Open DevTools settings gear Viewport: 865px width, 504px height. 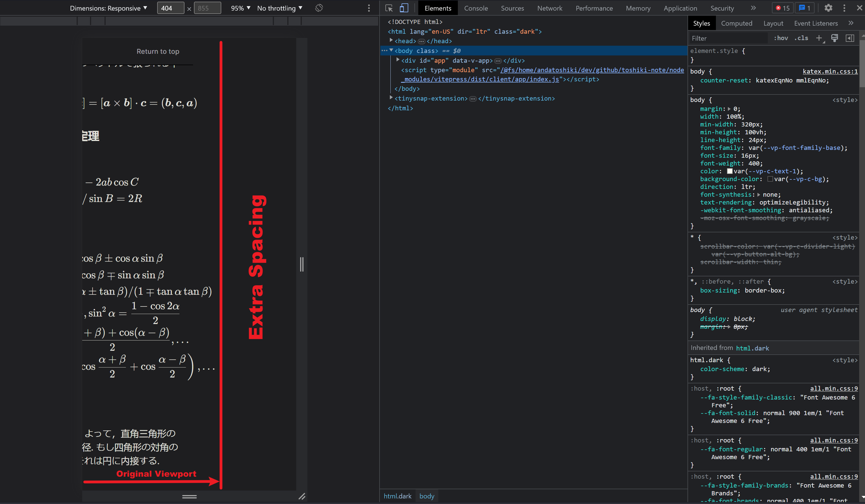click(x=828, y=8)
